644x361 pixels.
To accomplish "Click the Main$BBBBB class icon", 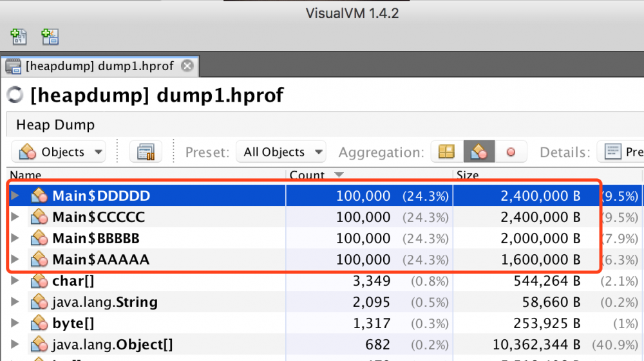I will coord(39,238).
